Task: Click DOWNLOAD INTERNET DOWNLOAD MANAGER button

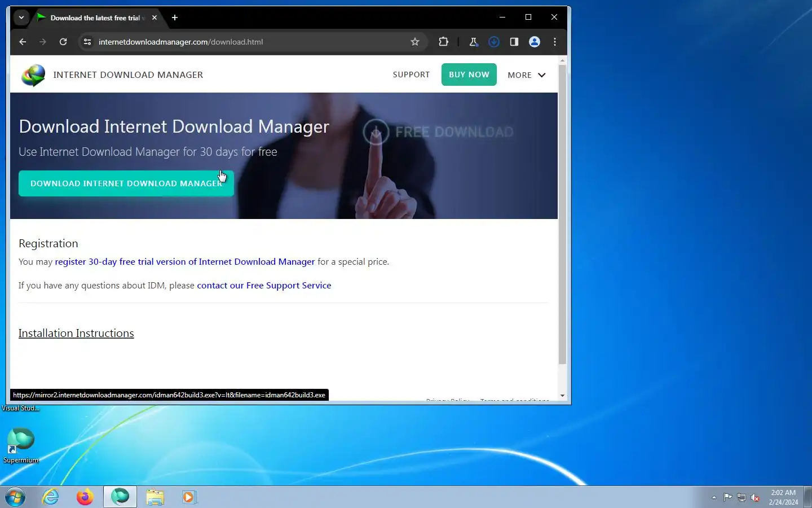Action: [126, 183]
